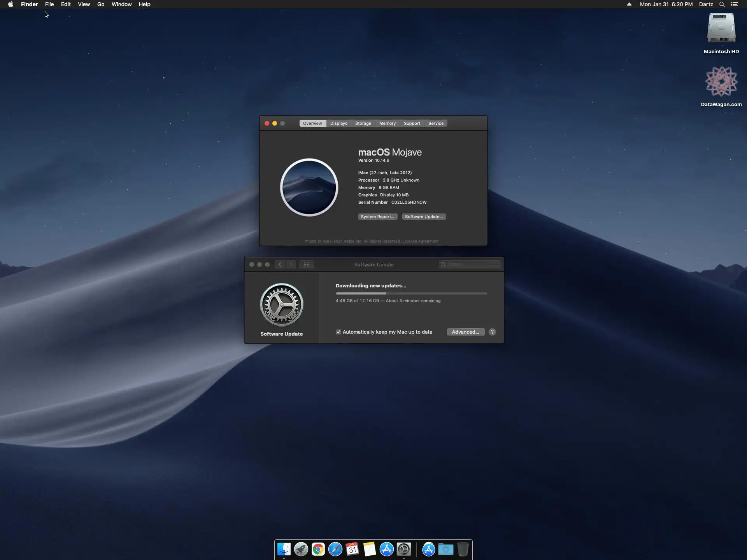
Task: Open the Go menu
Action: 101,4
